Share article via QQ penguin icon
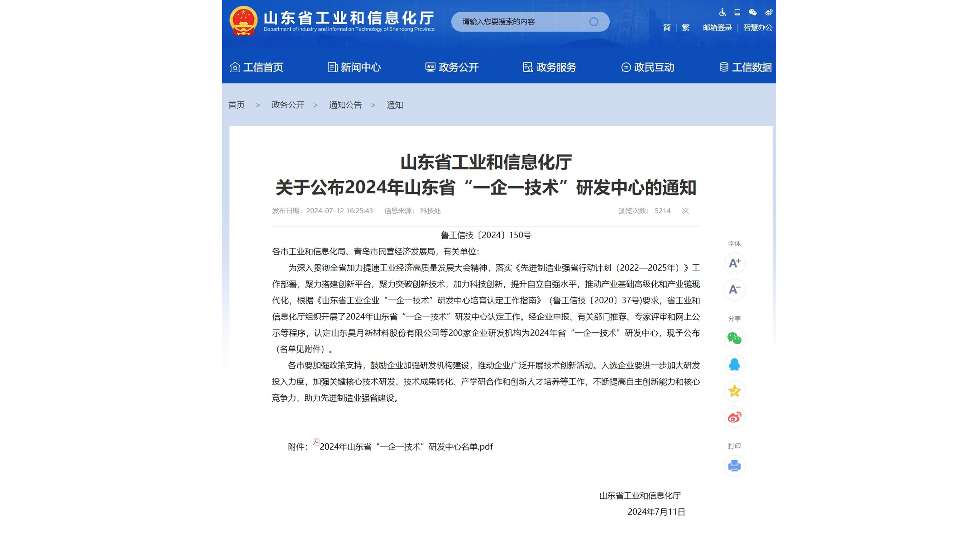Screen dimensions: 980x551 pos(734,364)
